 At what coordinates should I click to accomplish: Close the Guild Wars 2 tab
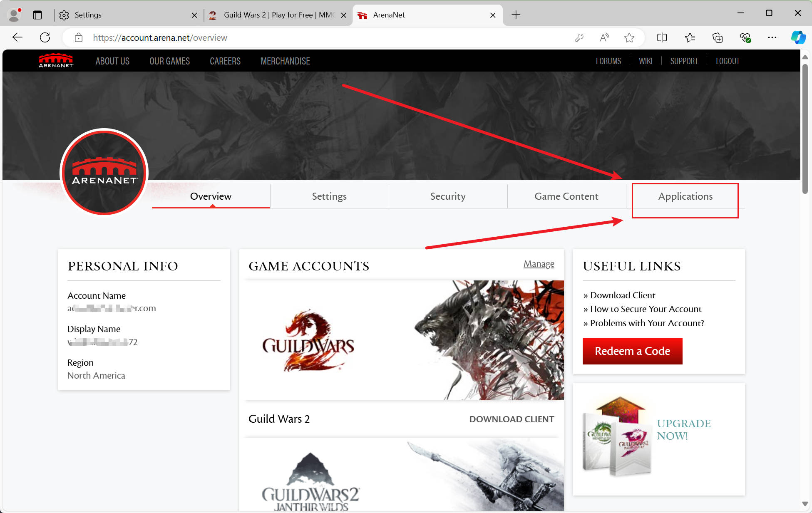(x=343, y=15)
